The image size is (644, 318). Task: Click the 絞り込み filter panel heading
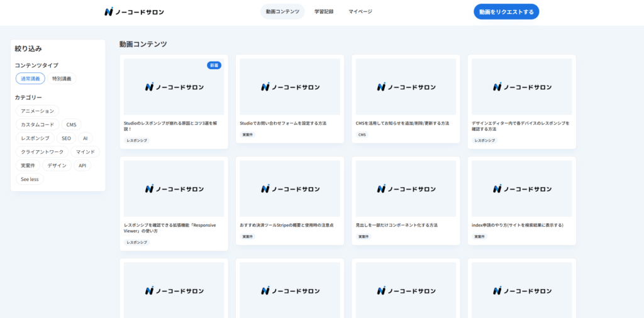[28, 48]
